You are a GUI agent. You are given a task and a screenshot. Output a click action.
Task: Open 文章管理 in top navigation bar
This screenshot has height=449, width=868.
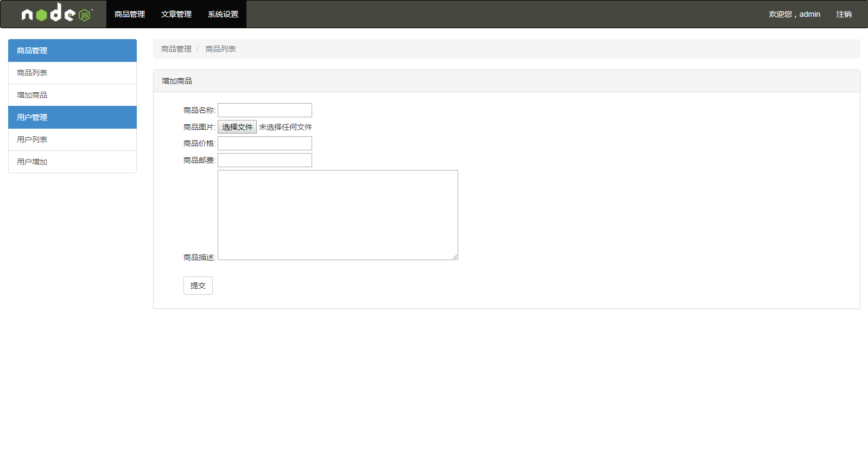[176, 14]
